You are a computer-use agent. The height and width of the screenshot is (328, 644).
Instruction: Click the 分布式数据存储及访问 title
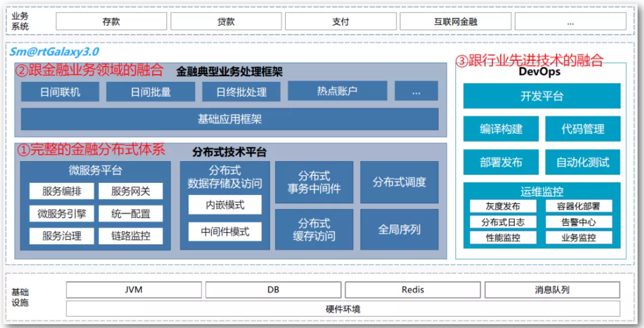point(224,177)
